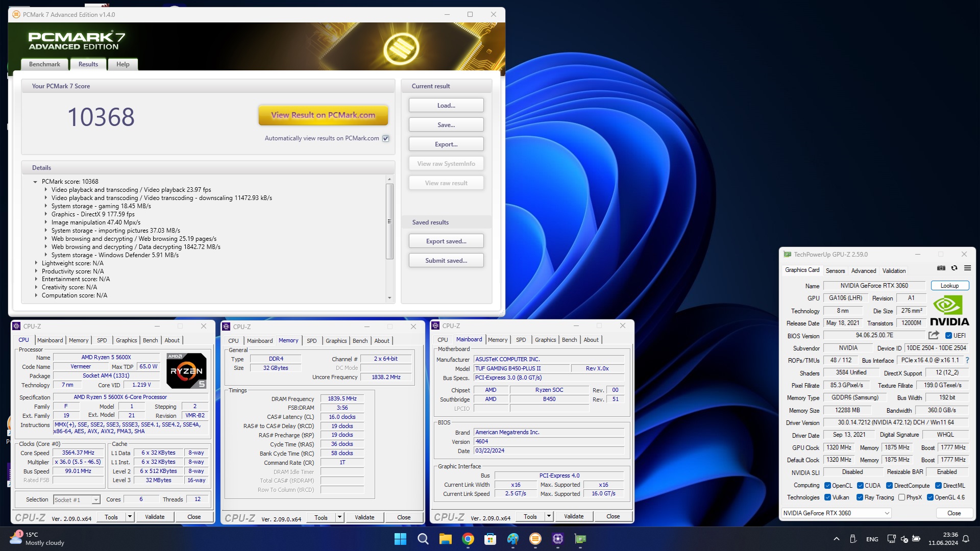Toggle the CUDA checkbox
This screenshot has height=551, width=980.
[861, 486]
